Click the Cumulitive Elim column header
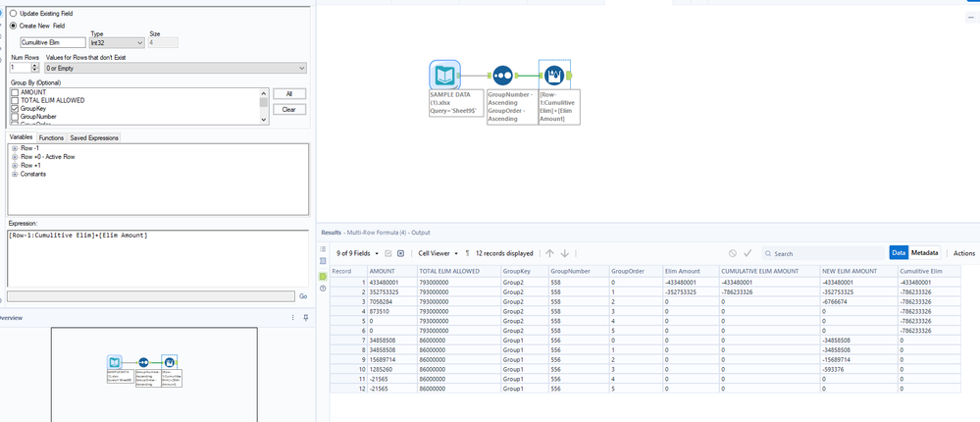Image resolution: width=980 pixels, height=422 pixels. (x=929, y=271)
